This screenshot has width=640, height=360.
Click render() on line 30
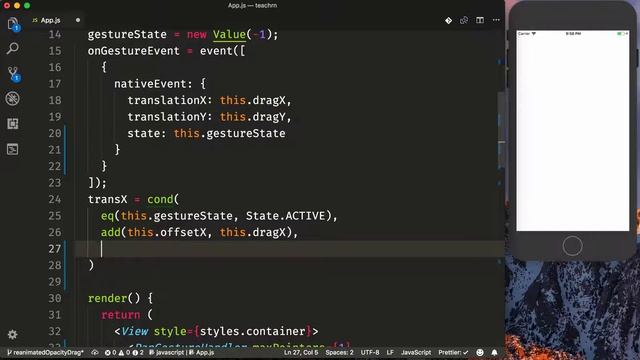click(x=114, y=298)
